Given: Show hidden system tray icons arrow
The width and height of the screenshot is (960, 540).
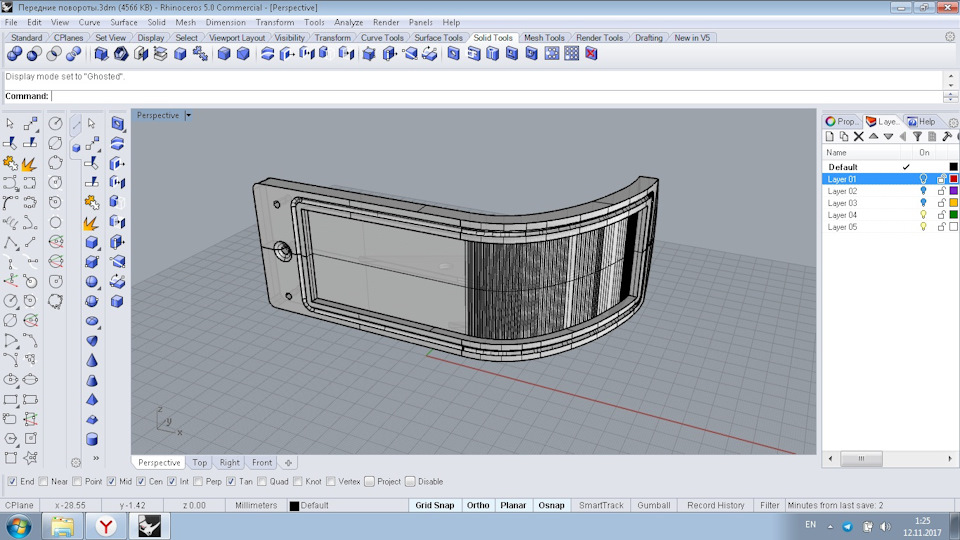Looking at the screenshot, I should coord(830,526).
